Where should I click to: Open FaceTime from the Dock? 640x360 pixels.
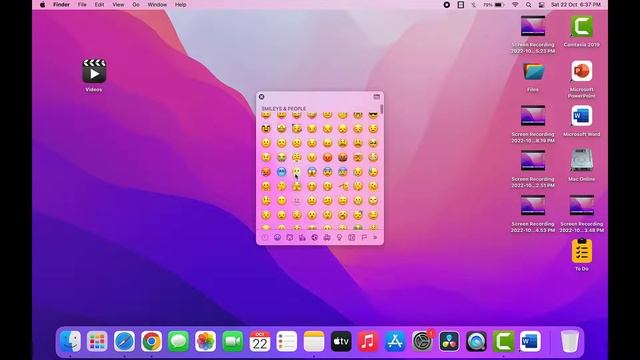click(233, 341)
